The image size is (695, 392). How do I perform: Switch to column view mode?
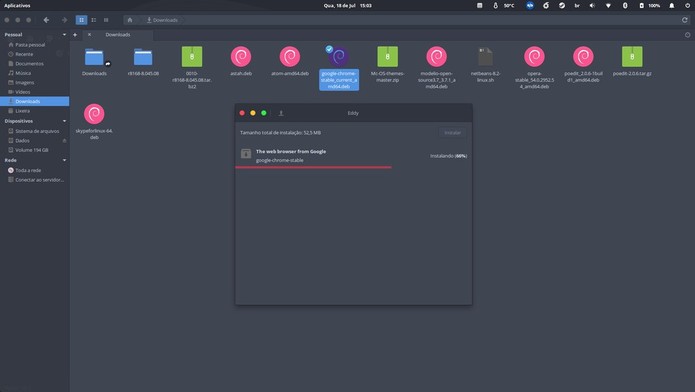point(106,20)
